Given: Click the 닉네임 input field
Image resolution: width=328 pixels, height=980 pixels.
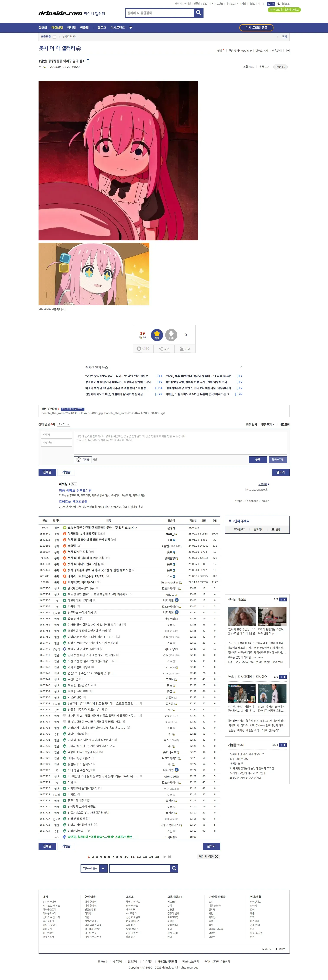Looking at the screenshot, I should pyautogui.click(x=56, y=435).
